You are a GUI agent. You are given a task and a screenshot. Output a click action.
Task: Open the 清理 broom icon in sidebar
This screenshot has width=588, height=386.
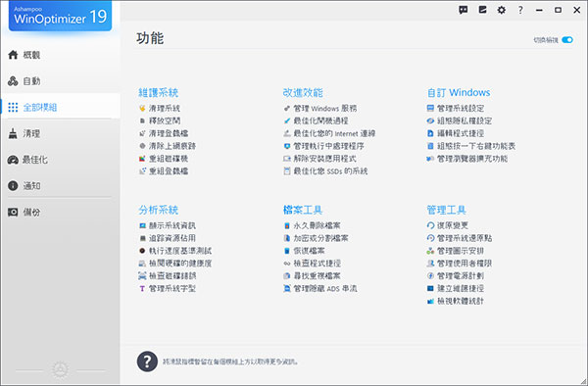click(x=13, y=133)
